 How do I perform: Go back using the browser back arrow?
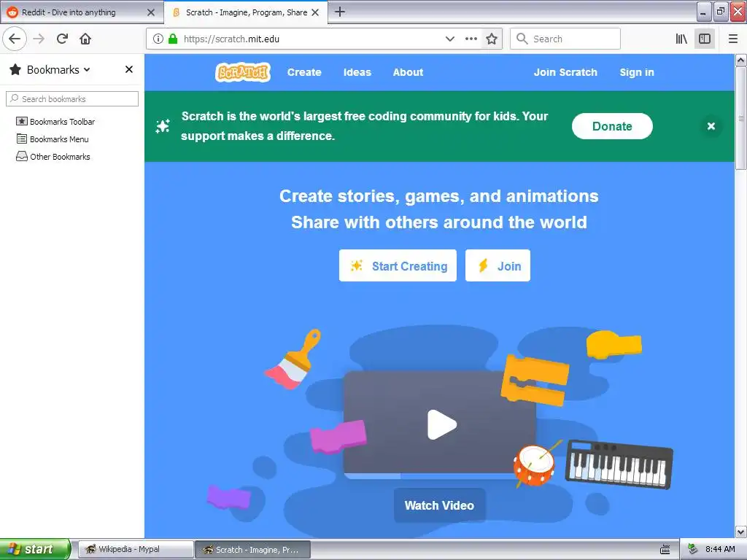(x=15, y=39)
